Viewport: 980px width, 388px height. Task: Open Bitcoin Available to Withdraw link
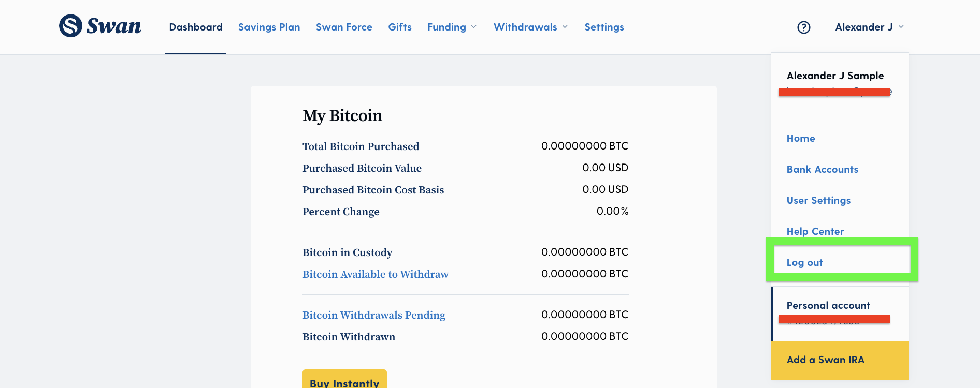(376, 274)
